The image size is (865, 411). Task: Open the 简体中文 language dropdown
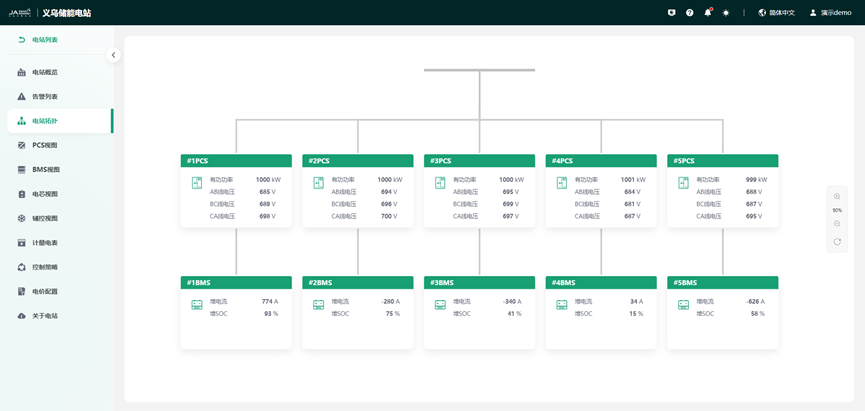777,12
